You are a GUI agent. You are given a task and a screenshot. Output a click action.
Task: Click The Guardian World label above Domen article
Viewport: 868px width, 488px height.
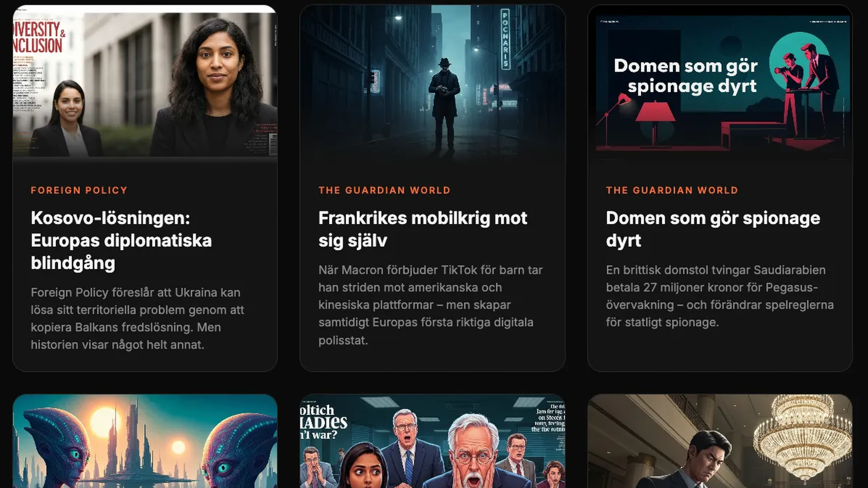tap(672, 190)
